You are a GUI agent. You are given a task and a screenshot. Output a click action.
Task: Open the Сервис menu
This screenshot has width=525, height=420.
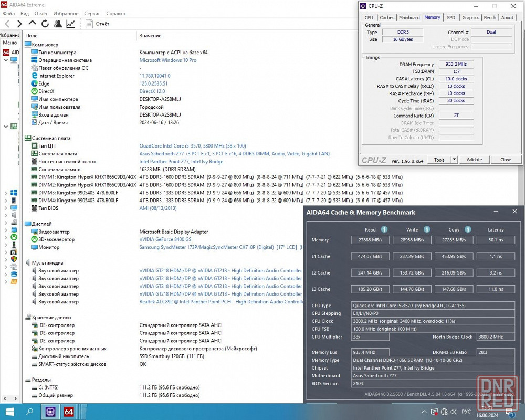click(92, 14)
